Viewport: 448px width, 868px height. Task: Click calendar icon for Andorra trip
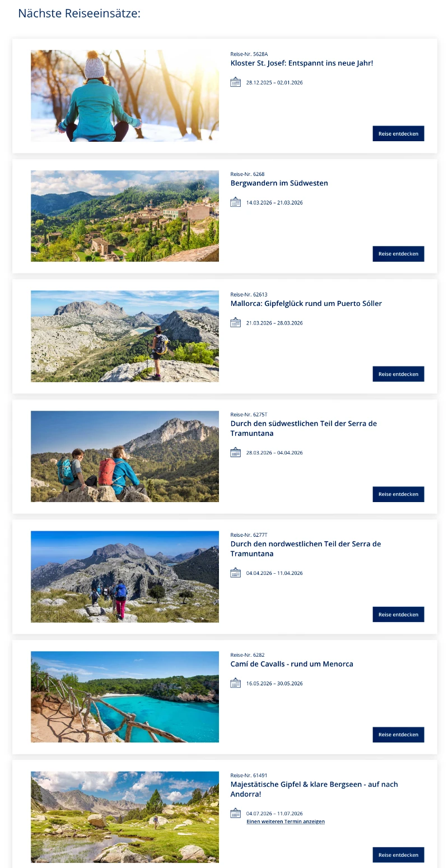[235, 813]
